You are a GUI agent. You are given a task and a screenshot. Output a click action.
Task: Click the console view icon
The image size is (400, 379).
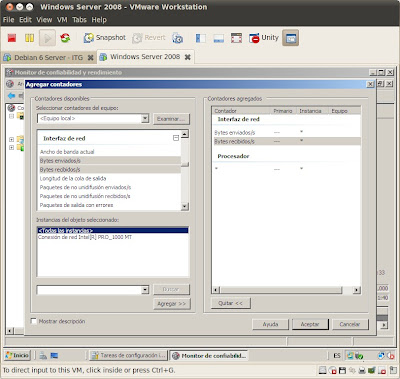coord(219,38)
